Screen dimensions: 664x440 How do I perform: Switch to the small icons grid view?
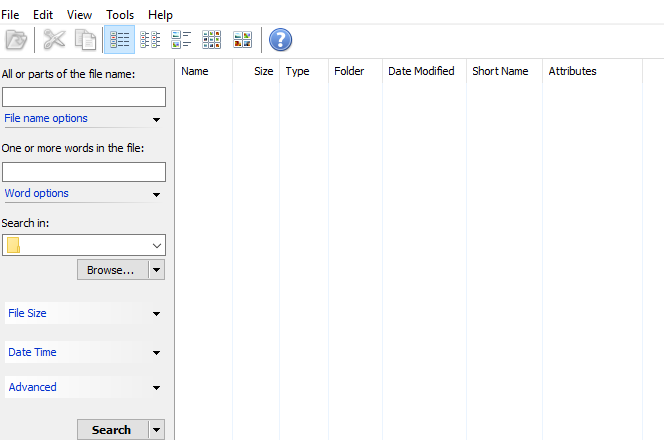tap(212, 40)
